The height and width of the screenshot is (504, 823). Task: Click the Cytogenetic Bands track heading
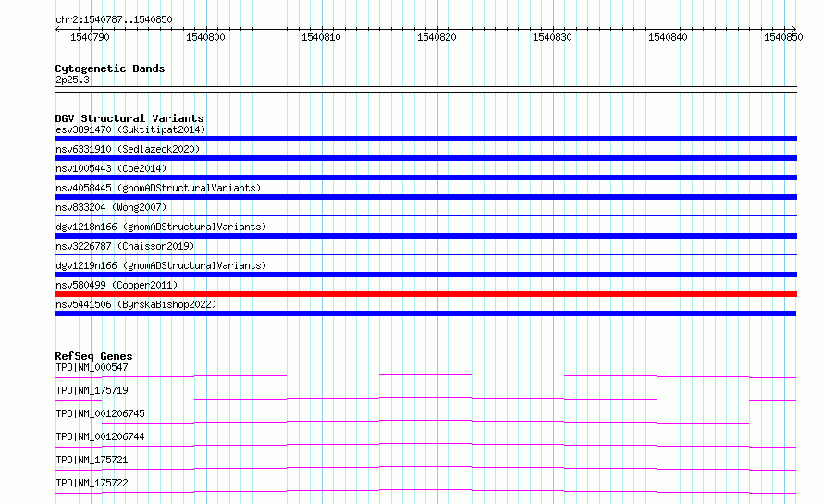pos(110,68)
